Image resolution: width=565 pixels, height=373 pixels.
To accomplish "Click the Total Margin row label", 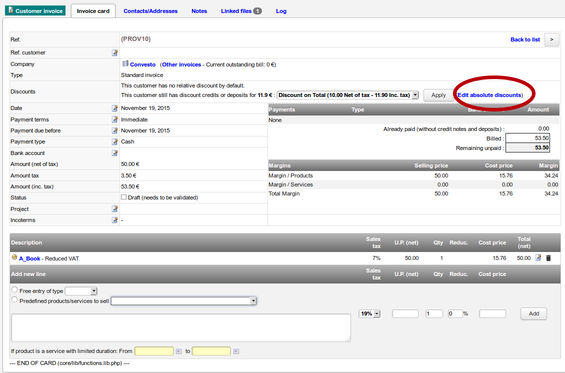I will click(x=284, y=194).
